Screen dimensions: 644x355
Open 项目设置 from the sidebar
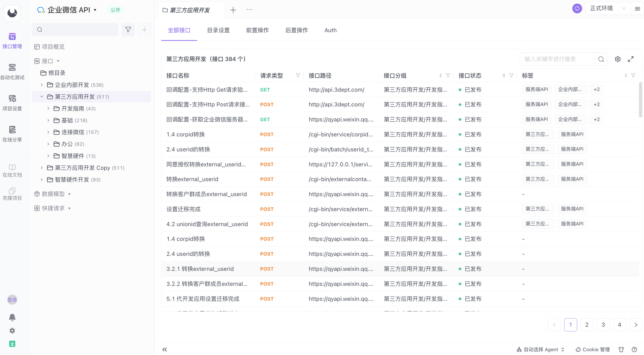(x=12, y=102)
